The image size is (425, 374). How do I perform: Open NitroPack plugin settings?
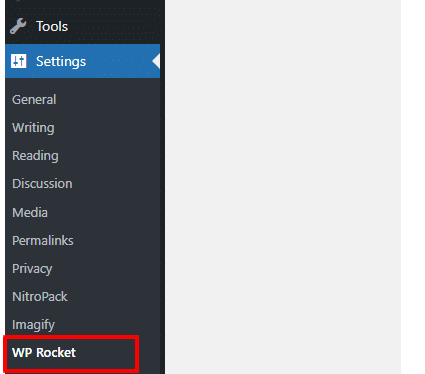pos(40,296)
